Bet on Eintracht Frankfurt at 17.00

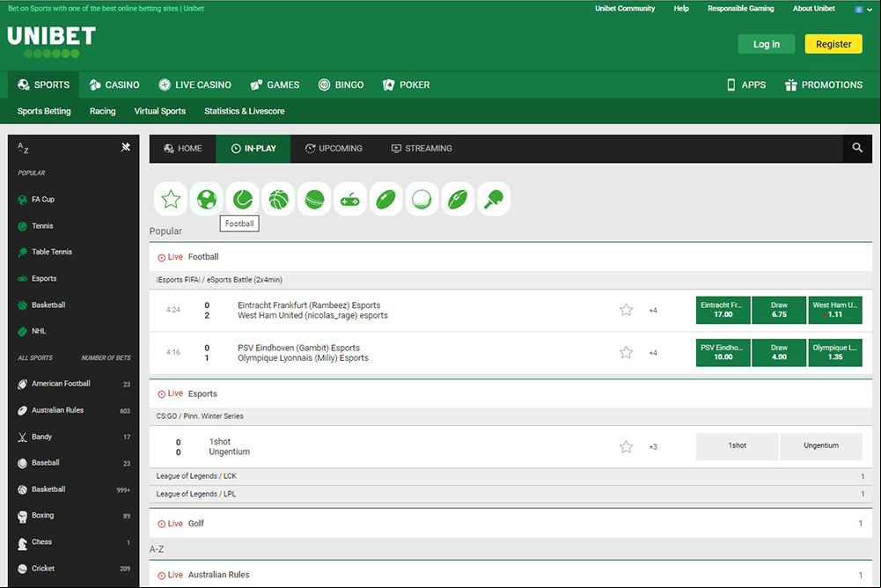tap(723, 310)
